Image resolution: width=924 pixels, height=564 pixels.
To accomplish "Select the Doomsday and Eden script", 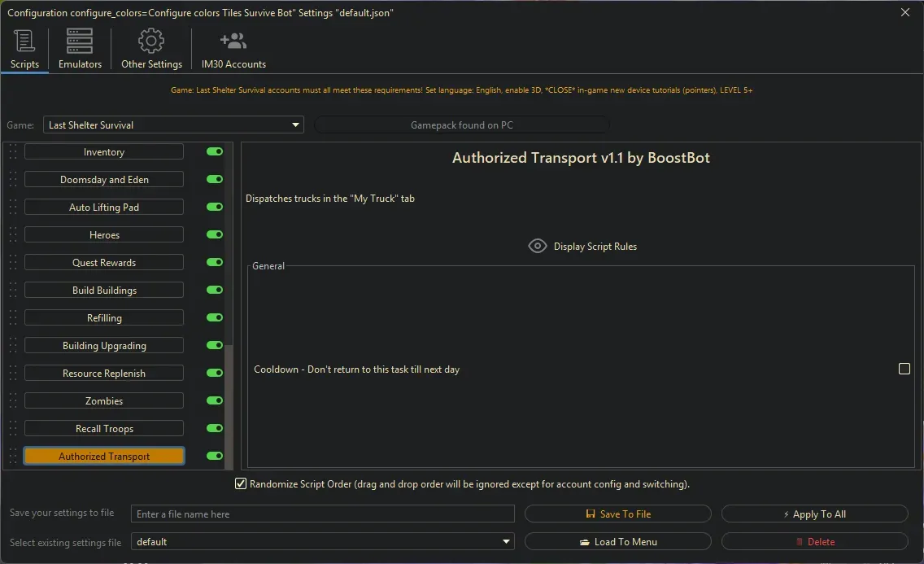I will tap(104, 180).
